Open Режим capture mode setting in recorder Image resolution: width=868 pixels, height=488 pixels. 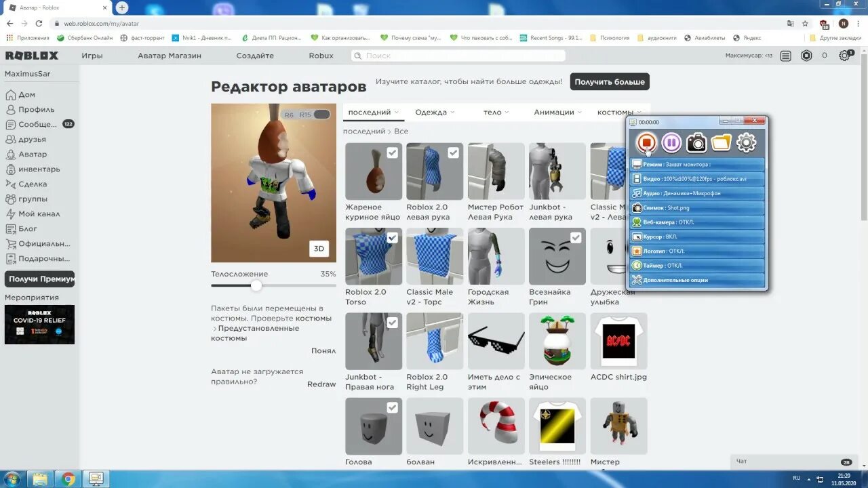[x=697, y=165]
